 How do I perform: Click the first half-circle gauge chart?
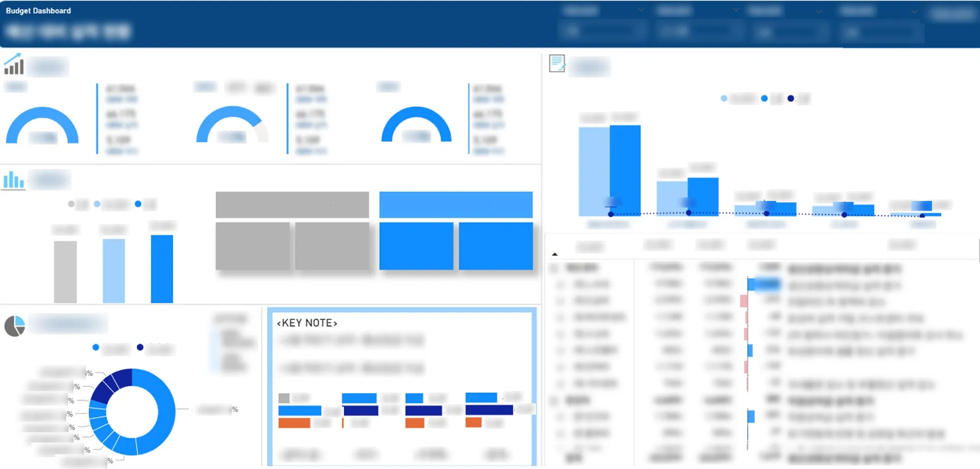[42, 126]
